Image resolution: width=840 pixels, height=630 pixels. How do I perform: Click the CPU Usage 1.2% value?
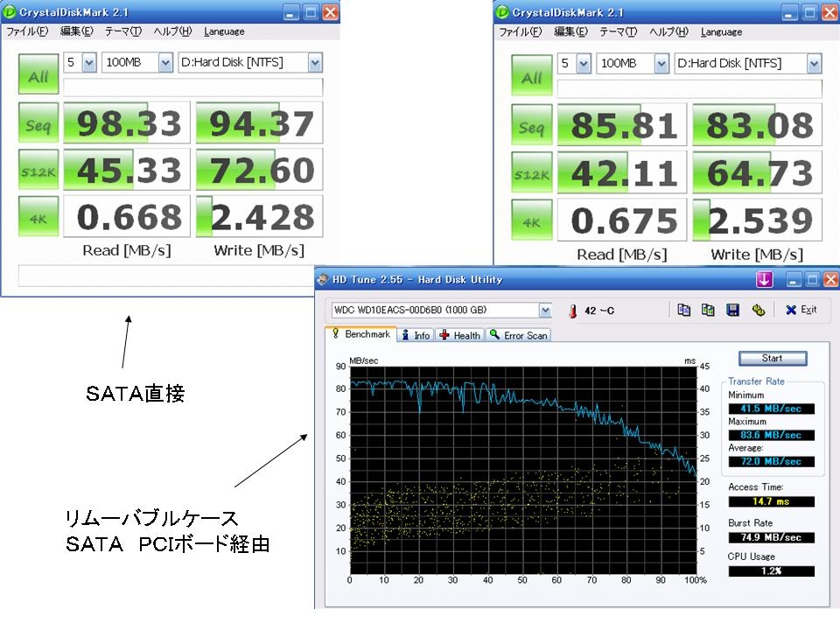771,571
